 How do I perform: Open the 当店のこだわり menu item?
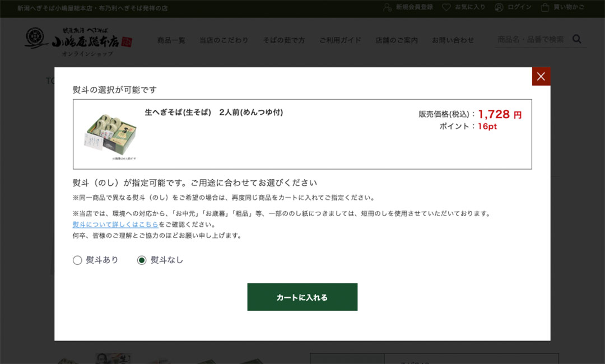pyautogui.click(x=224, y=40)
